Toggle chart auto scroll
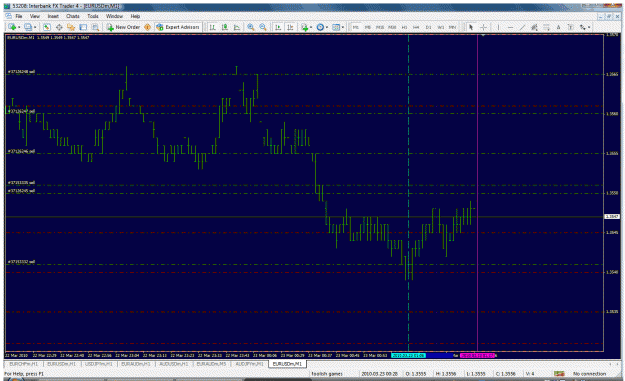625x381 pixels. point(278,27)
